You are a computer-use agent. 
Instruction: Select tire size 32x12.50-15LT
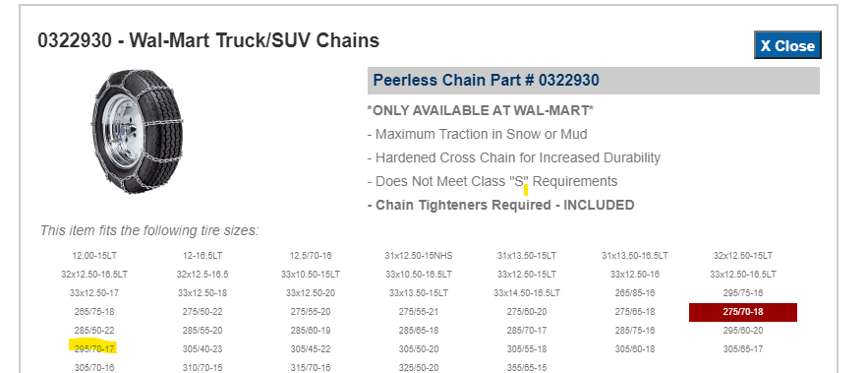tap(743, 256)
